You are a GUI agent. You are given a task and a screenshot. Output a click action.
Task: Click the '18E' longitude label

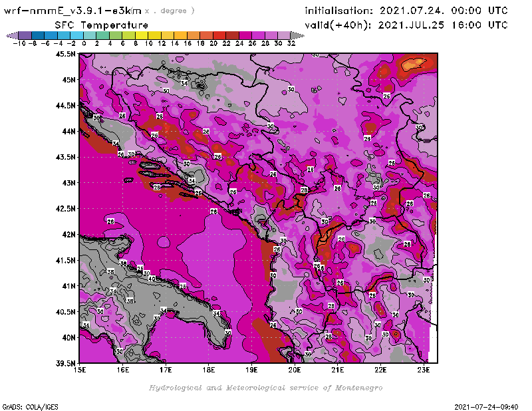click(x=209, y=370)
